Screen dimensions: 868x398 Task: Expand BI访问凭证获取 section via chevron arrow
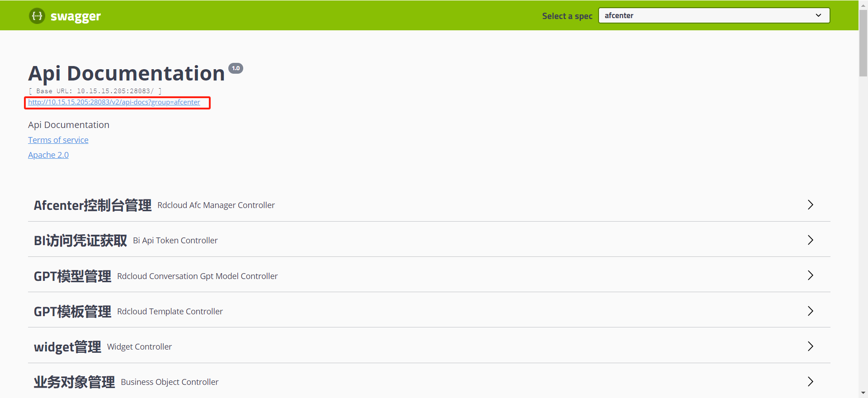click(x=810, y=240)
